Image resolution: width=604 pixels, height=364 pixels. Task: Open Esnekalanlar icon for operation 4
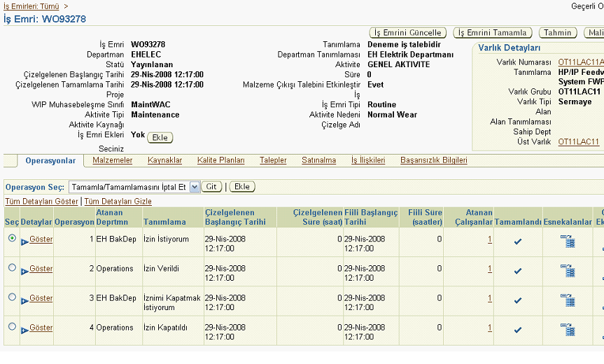tap(567, 330)
